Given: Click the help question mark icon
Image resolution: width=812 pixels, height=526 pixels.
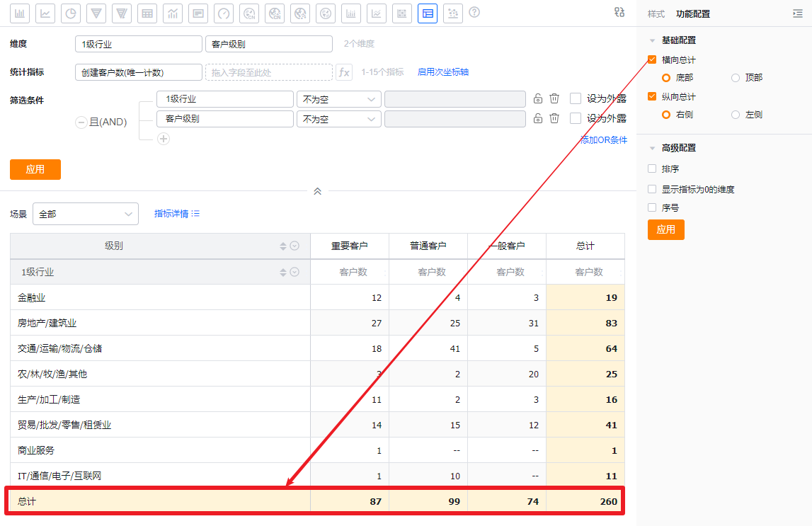Looking at the screenshot, I should click(474, 13).
